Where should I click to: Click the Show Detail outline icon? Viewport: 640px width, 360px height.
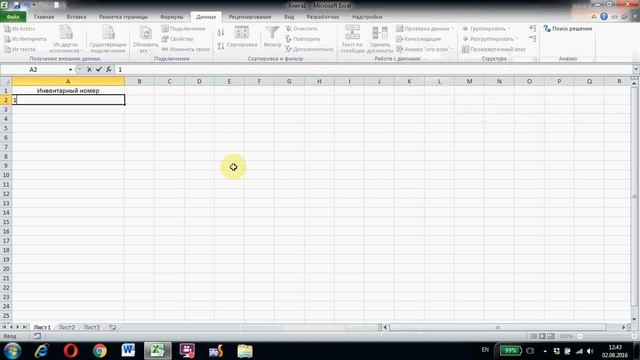pyautogui.click(x=532, y=28)
